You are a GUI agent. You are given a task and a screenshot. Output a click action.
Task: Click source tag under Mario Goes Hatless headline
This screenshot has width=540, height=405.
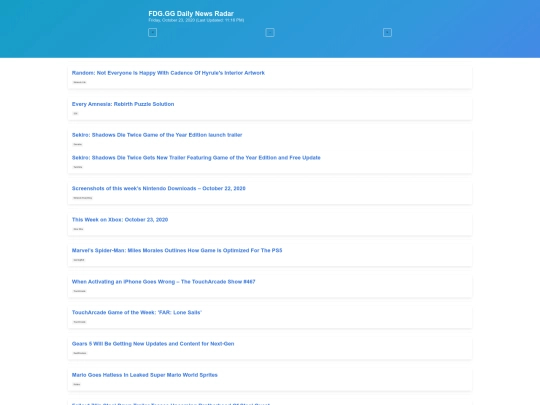[76, 384]
